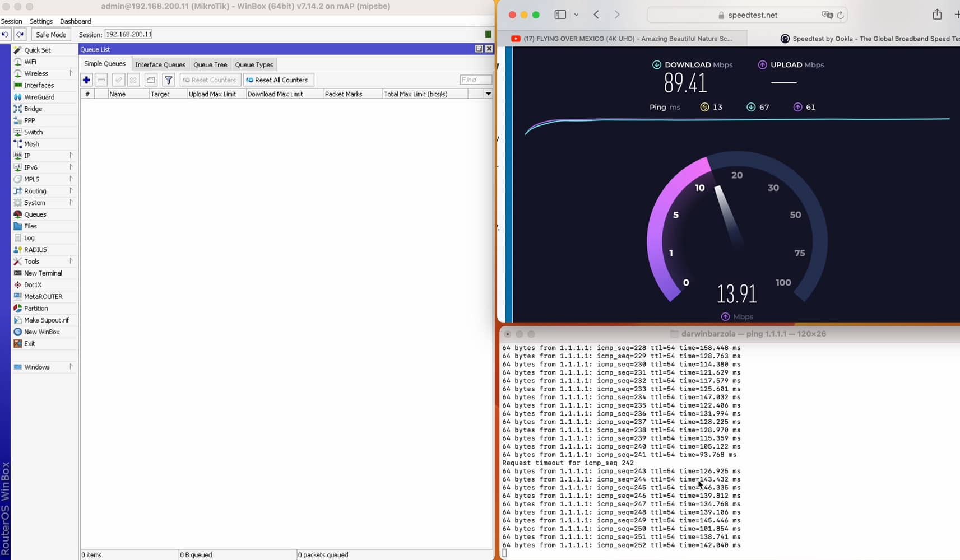
Task: Open the Settings menu
Action: tap(41, 21)
